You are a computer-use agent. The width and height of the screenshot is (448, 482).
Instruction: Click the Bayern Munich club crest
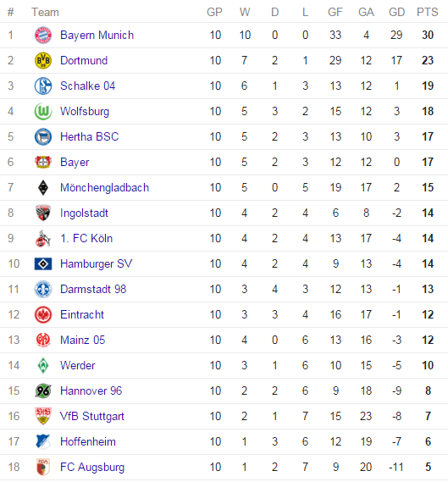(43, 35)
